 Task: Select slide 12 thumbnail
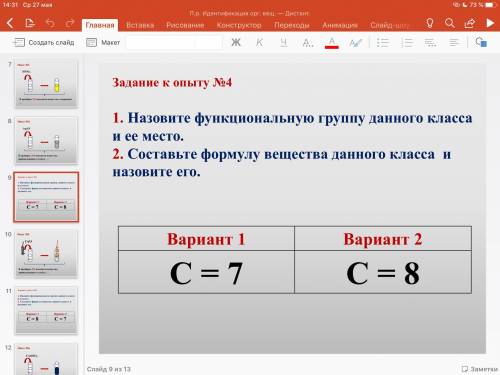46,359
